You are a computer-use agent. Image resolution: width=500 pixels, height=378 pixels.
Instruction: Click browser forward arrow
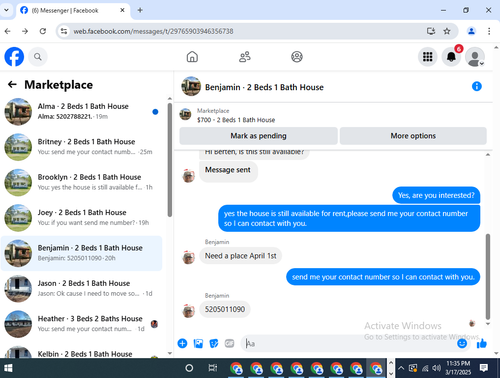(25, 31)
